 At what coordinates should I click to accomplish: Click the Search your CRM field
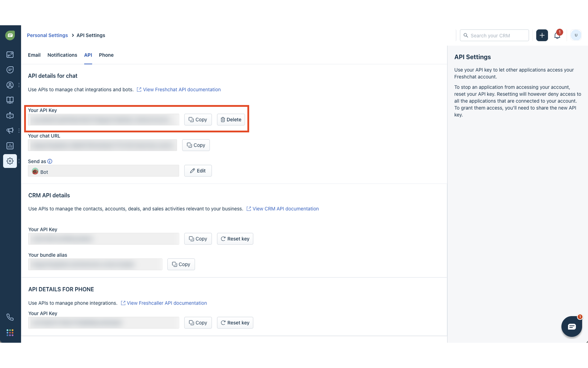494,35
